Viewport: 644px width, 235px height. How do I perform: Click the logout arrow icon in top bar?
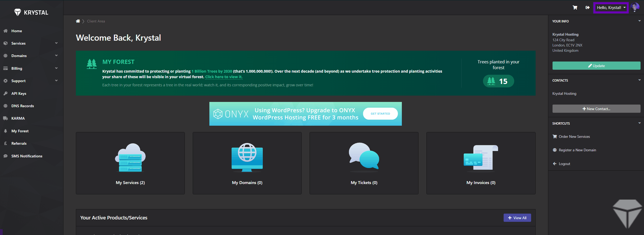[x=587, y=7]
